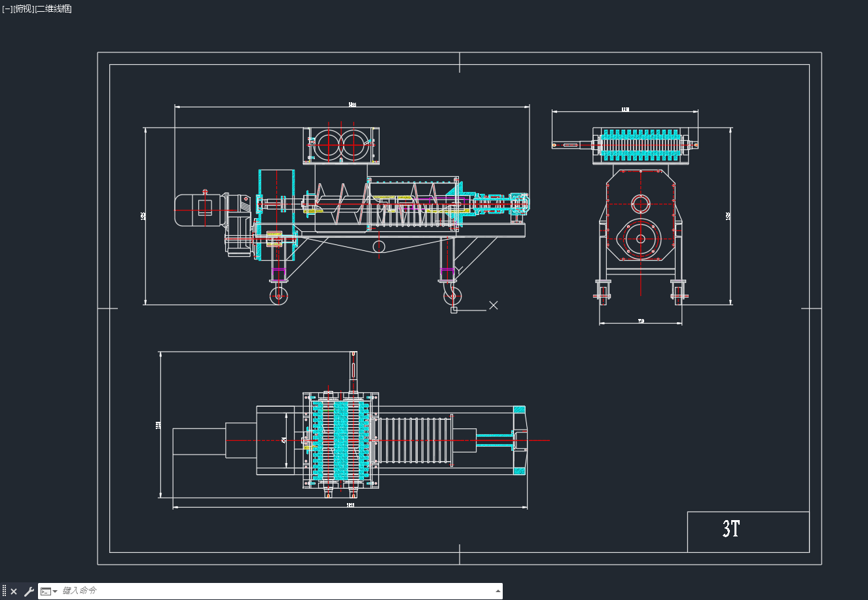This screenshot has height=600, width=868.
Task: Select the 3T title block text
Action: click(x=731, y=529)
